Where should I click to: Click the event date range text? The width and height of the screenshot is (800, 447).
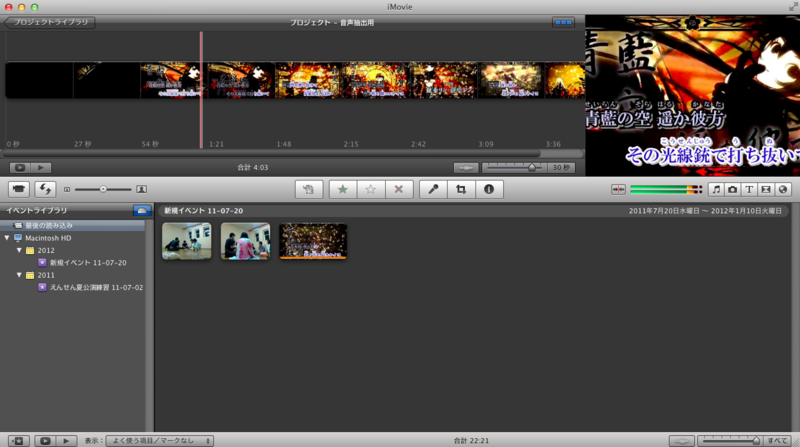[x=705, y=211]
